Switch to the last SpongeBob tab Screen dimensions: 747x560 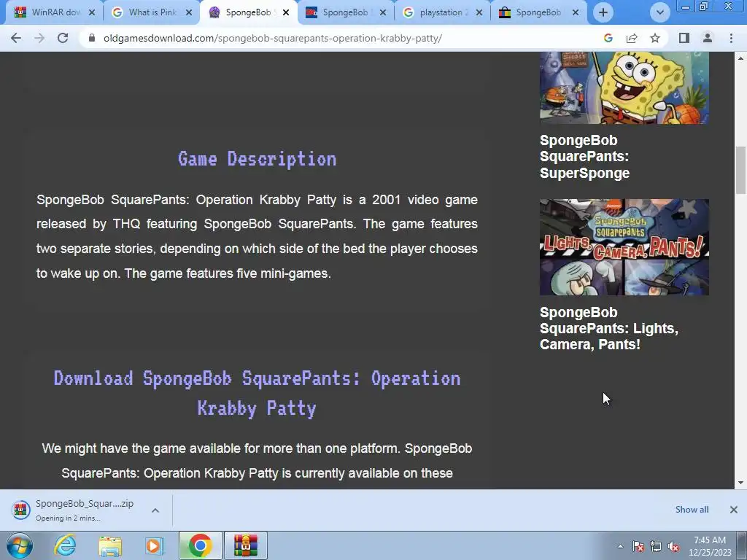pyautogui.click(x=538, y=12)
